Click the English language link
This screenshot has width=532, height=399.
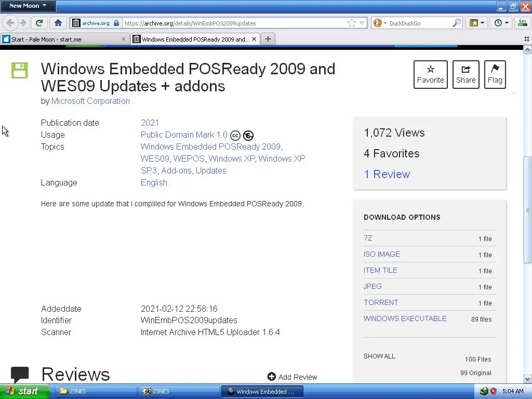[x=154, y=182]
